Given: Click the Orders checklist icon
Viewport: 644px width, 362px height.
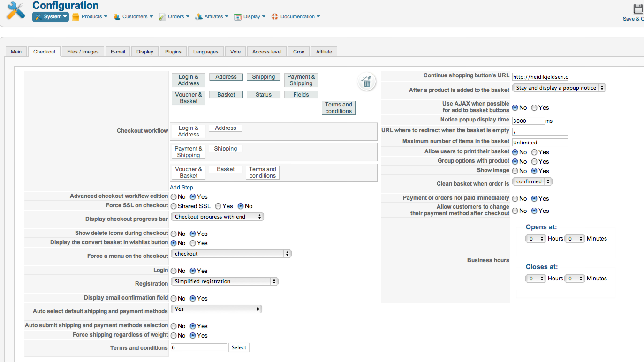Looking at the screenshot, I should pos(162,17).
